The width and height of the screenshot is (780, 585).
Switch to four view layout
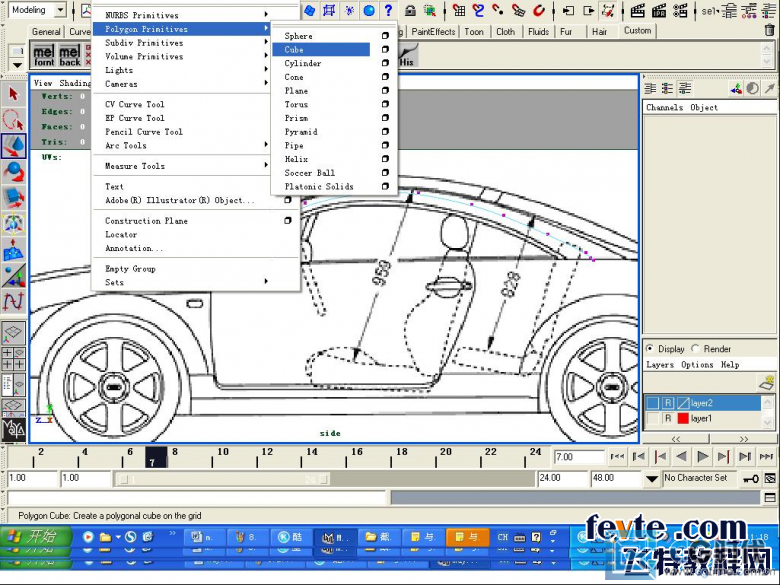[13, 358]
